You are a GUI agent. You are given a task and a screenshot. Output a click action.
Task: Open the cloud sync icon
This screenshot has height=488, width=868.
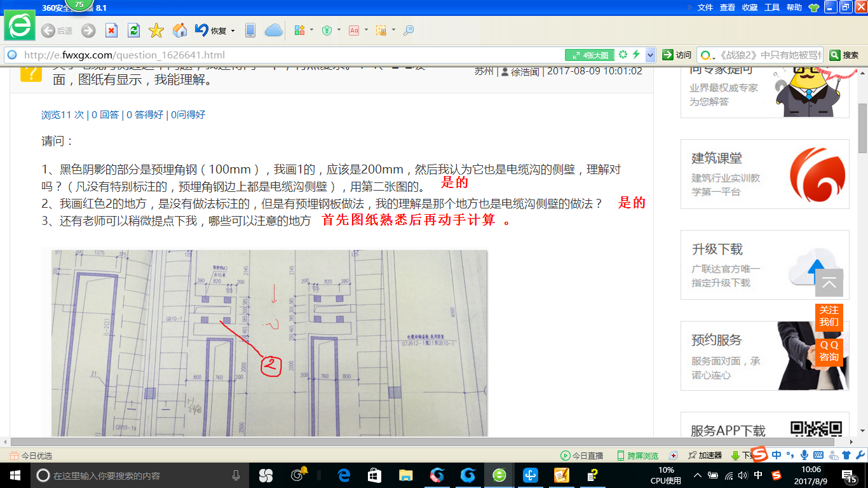point(273,30)
